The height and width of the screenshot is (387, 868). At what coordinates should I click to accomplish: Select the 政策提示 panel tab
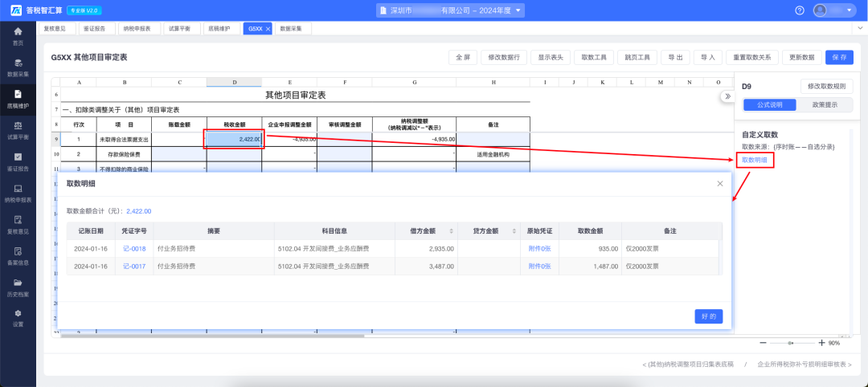click(825, 104)
